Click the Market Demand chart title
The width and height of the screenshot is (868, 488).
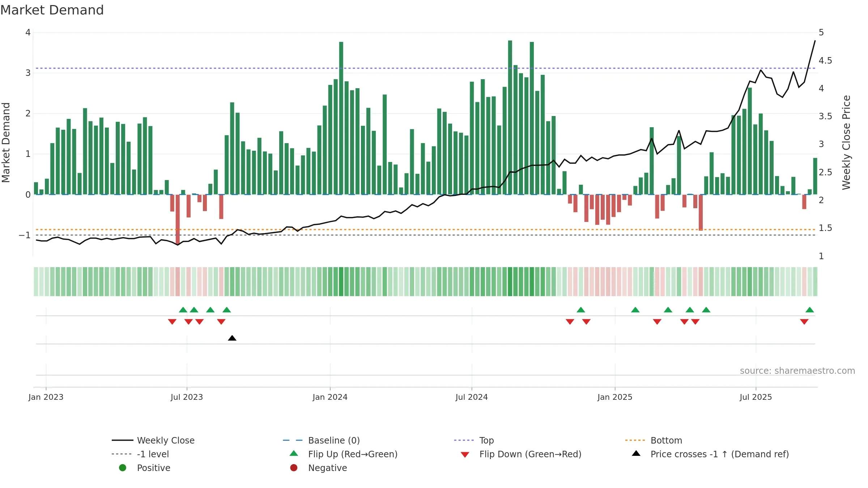point(52,10)
